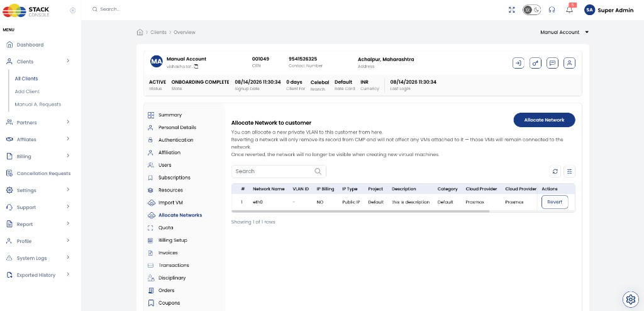Expand the Billing sidebar menu
The width and height of the screenshot is (644, 311).
click(38, 156)
